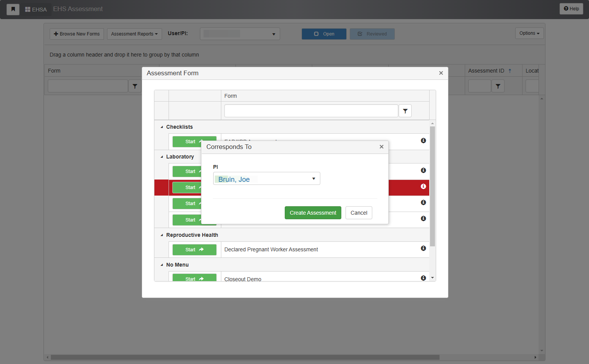Open the Options dropdown menu
Image resolution: width=589 pixels, height=364 pixels.
click(x=529, y=33)
